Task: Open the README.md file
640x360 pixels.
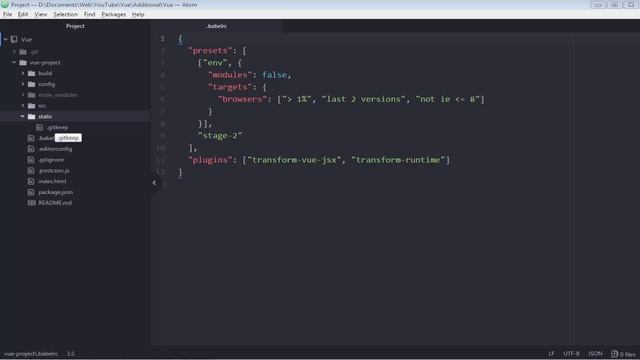Action: pyautogui.click(x=55, y=203)
